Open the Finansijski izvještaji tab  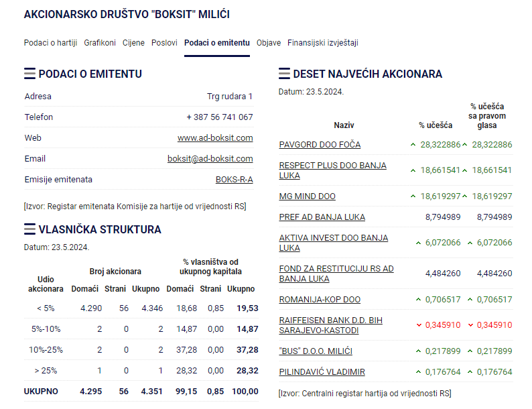point(323,43)
